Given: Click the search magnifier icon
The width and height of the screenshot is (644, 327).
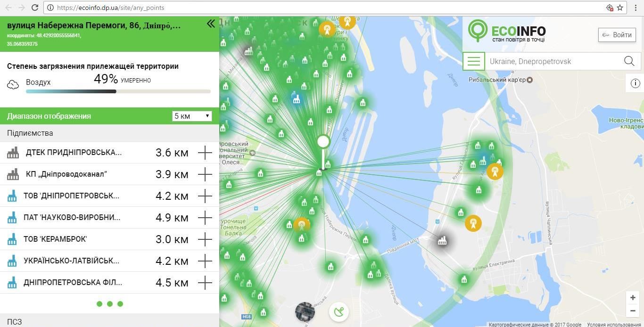Looking at the screenshot, I should (x=629, y=61).
